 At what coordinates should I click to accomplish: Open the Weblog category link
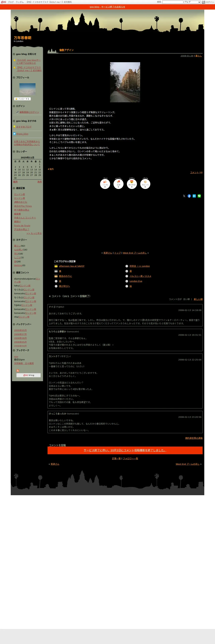(x=18, y=265)
